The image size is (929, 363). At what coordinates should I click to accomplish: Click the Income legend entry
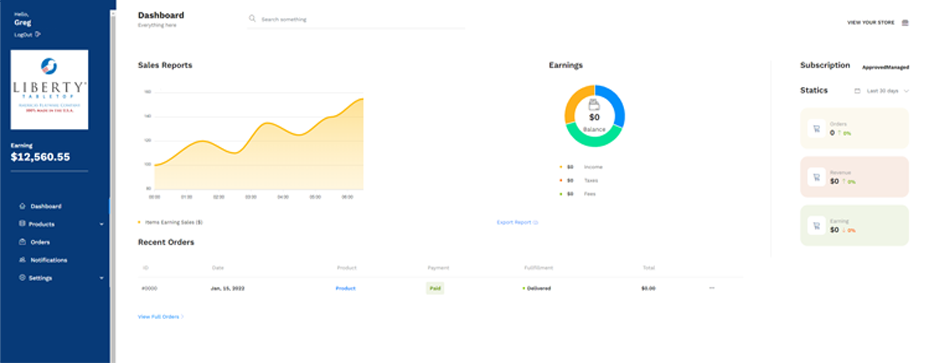pos(581,167)
